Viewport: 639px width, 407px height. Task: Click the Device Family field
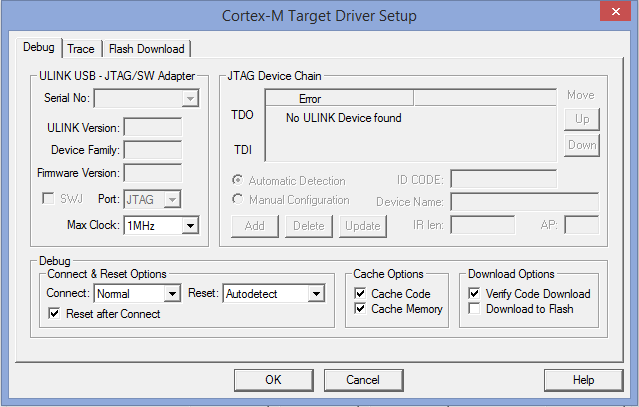153,150
